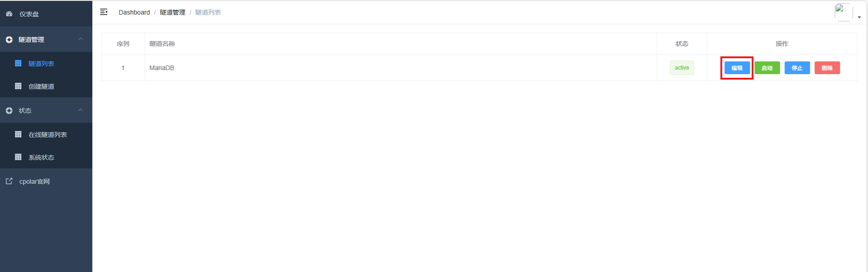Click the user avatar image
Image resolution: width=868 pixels, height=272 pixels.
pos(843,12)
